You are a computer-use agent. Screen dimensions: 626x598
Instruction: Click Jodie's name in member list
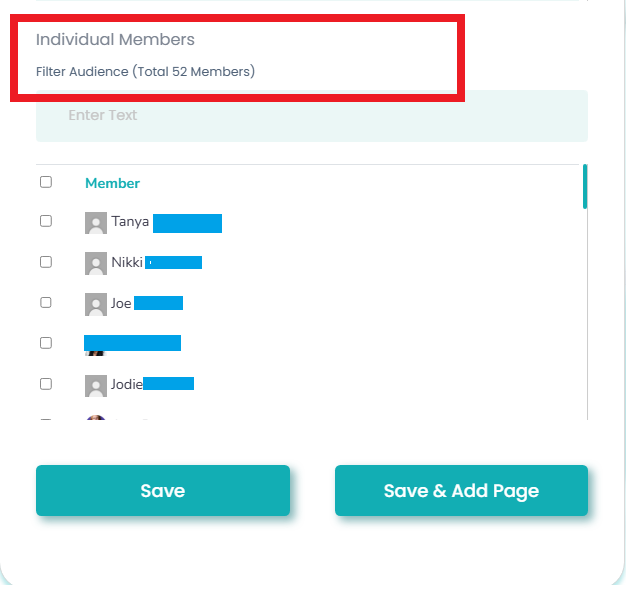coord(127,384)
